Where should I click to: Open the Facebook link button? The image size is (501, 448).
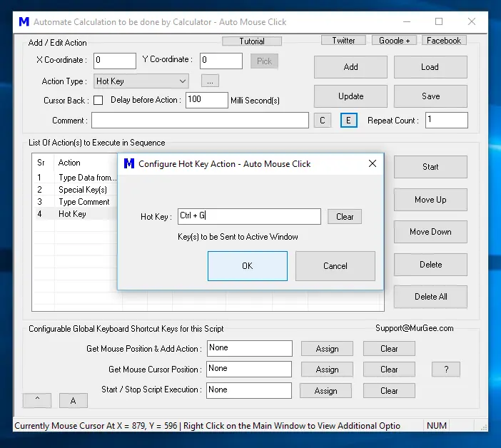point(444,41)
